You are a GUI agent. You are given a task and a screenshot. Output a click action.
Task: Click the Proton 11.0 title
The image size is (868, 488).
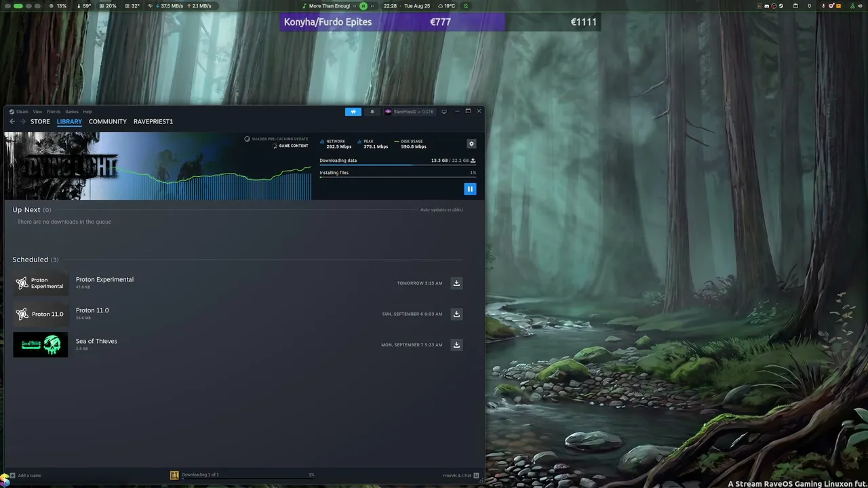(x=92, y=310)
